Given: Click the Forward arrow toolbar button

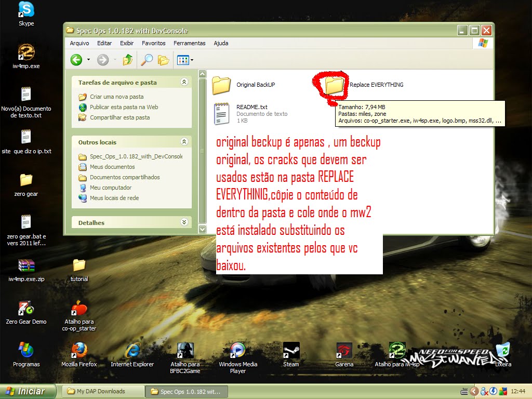Looking at the screenshot, I should pos(103,60).
